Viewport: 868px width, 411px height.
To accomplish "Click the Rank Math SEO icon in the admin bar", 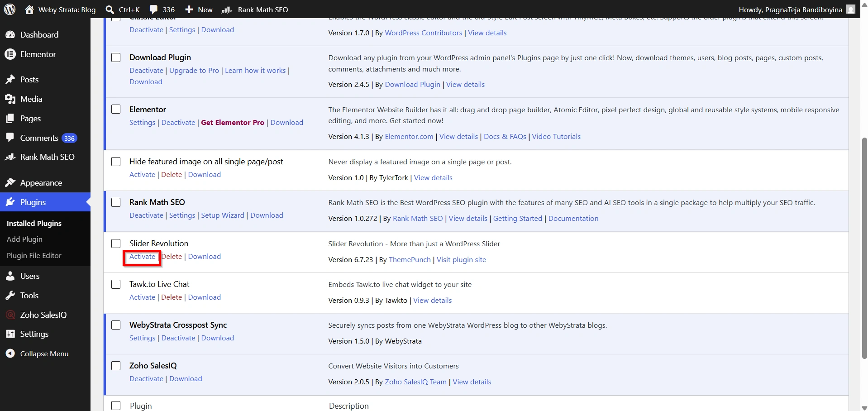I will tap(227, 10).
